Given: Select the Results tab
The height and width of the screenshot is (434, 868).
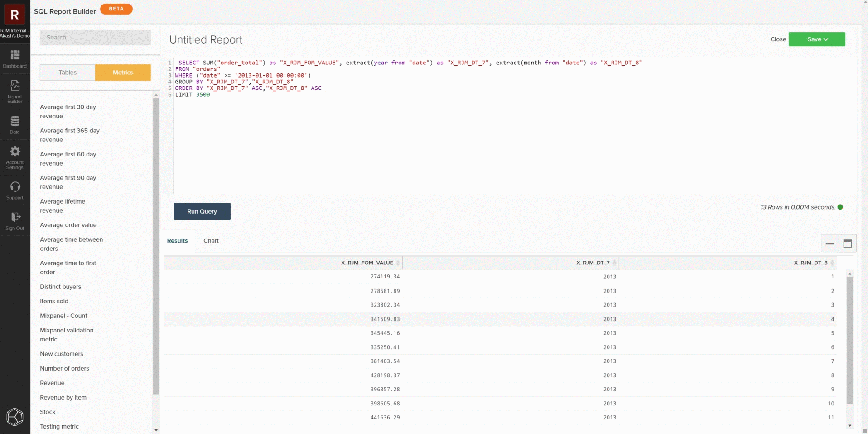Looking at the screenshot, I should tap(177, 240).
